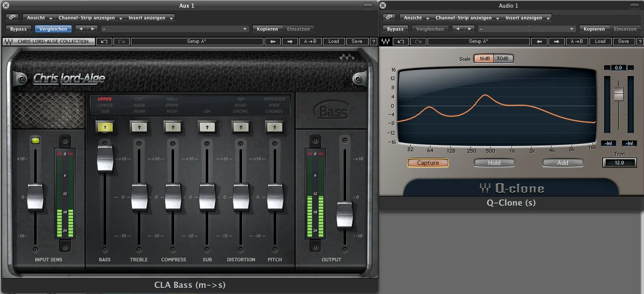Click Capture button in Q-Clone
This screenshot has height=294, width=644.
tap(428, 163)
